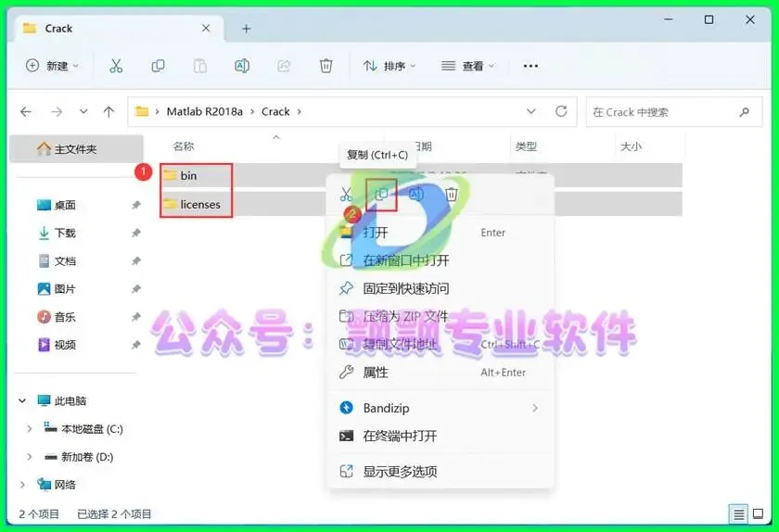Expand 新加卷 (D:) tree node
The height and width of the screenshot is (532, 779).
pos(30,457)
